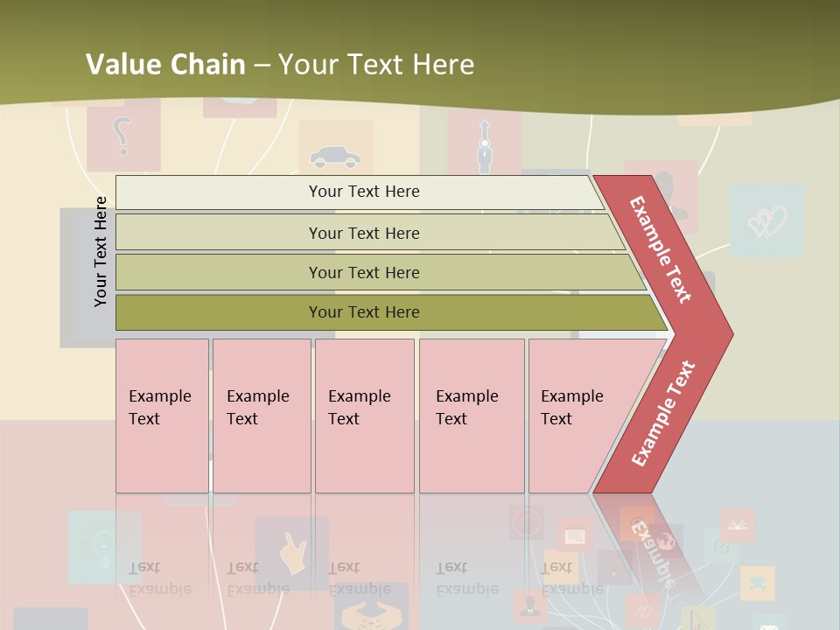This screenshot has width=840, height=630.
Task: Click the darkest olive 'Your Text Here' bar
Action: (364, 312)
